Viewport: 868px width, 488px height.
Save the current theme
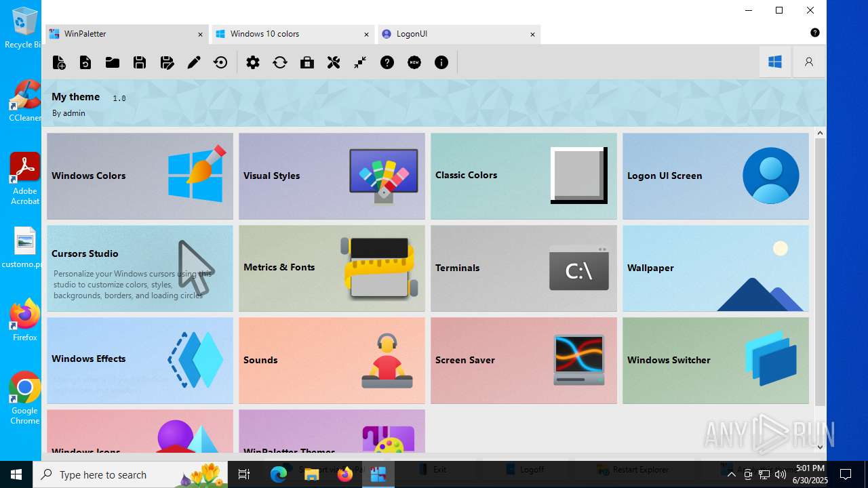tap(140, 62)
